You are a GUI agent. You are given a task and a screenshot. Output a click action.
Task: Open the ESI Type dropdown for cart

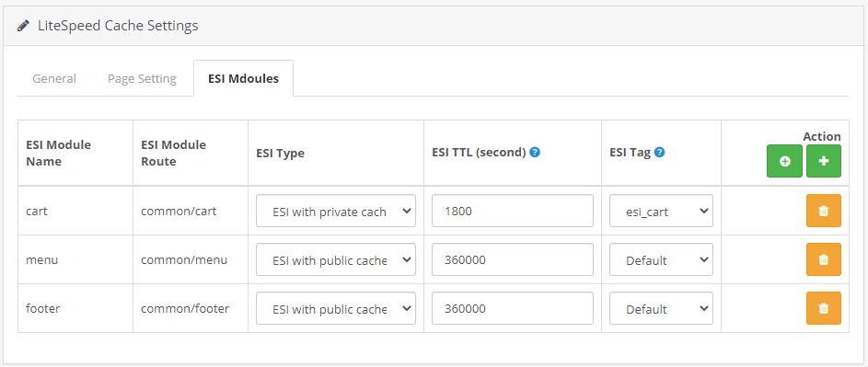pyautogui.click(x=336, y=211)
